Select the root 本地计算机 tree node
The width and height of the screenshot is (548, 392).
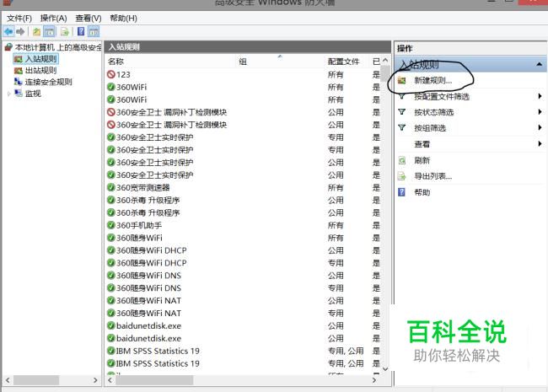coord(58,47)
